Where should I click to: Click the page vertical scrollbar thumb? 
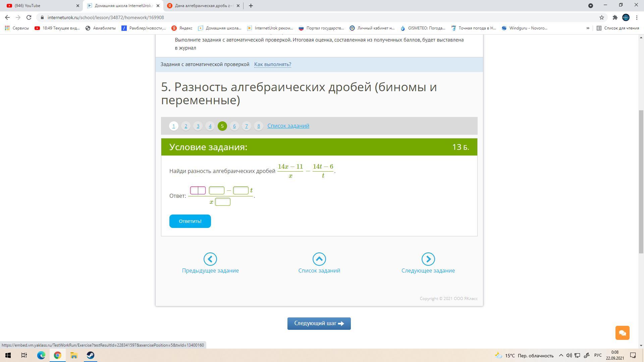pos(641,181)
